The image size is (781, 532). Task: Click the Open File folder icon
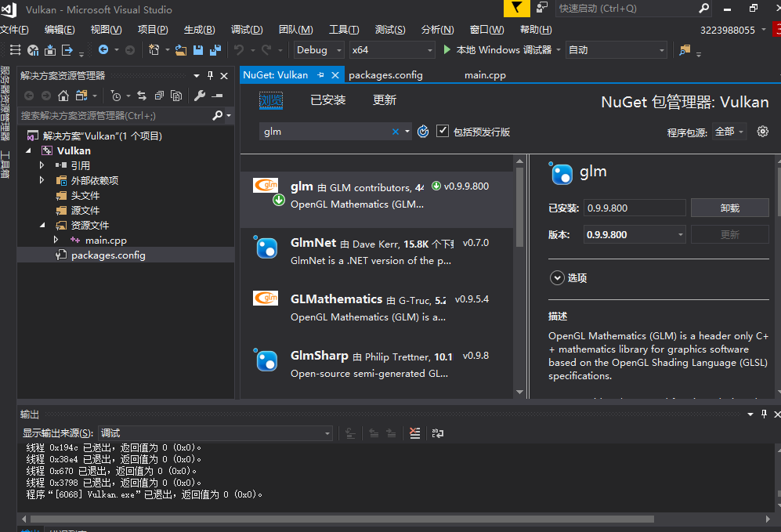(x=181, y=50)
